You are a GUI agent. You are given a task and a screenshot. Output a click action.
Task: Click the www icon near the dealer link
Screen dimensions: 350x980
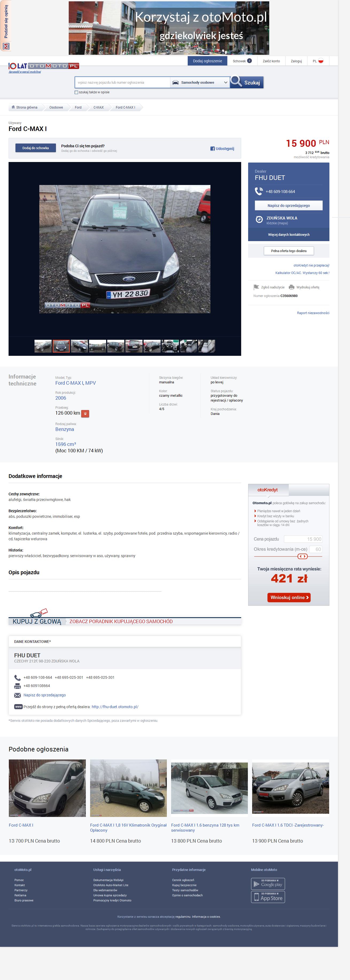pos(18,707)
